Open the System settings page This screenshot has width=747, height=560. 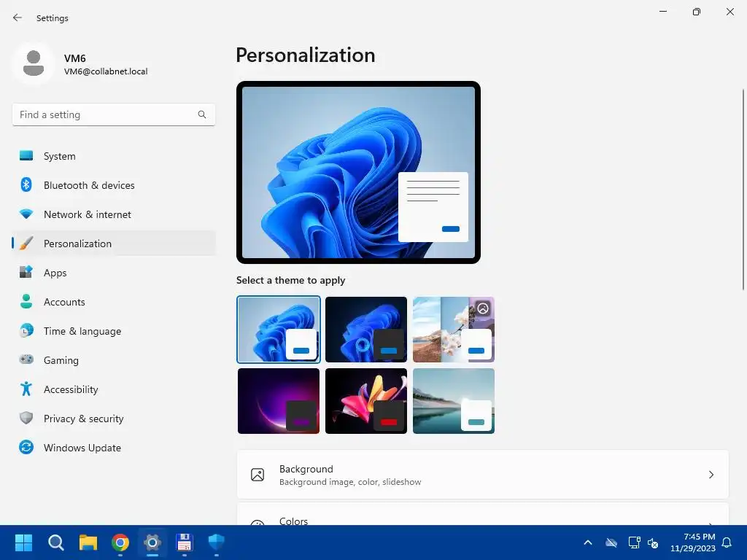click(x=114, y=156)
